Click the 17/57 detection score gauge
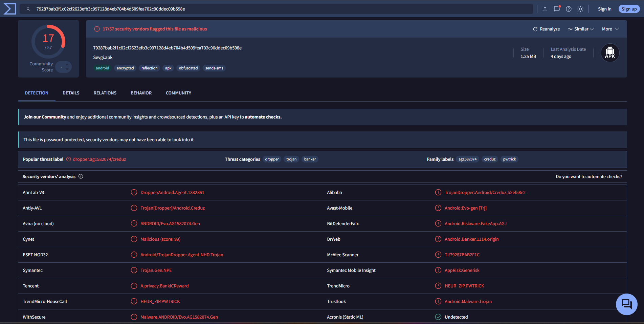The height and width of the screenshot is (324, 644). (x=48, y=42)
